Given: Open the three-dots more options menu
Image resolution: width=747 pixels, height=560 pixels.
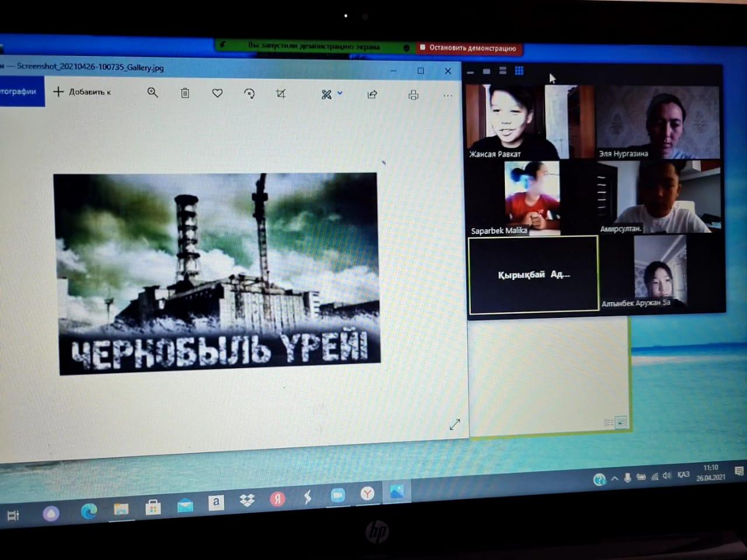Looking at the screenshot, I should pyautogui.click(x=448, y=96).
